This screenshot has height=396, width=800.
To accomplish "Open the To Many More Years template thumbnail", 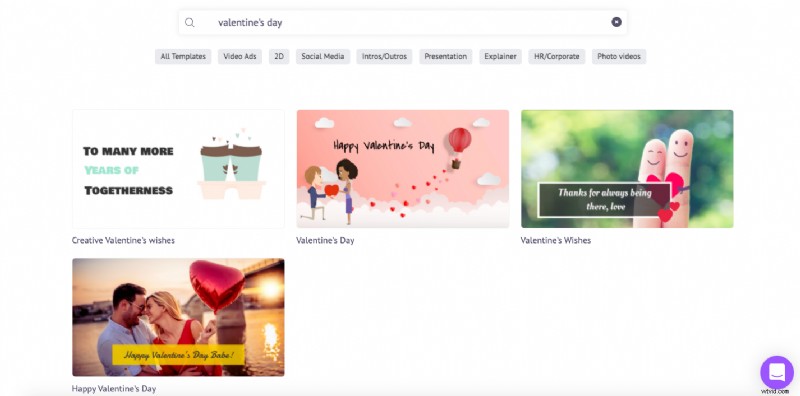I will pyautogui.click(x=178, y=169).
